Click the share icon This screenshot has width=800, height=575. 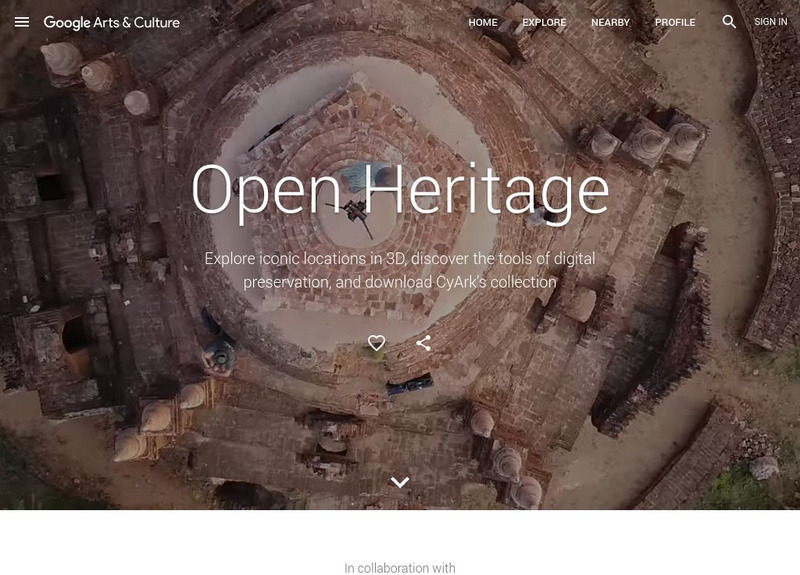(x=423, y=343)
